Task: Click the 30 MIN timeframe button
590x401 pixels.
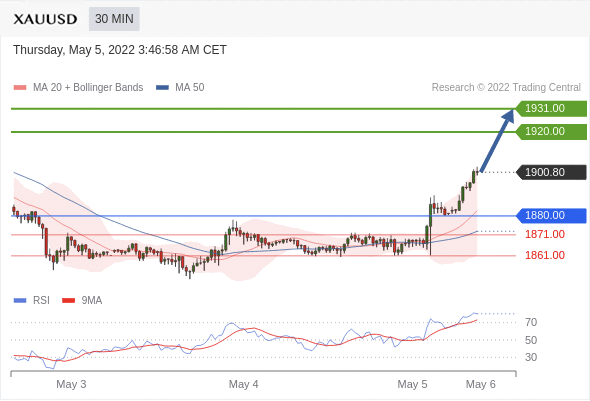Action: (x=114, y=19)
